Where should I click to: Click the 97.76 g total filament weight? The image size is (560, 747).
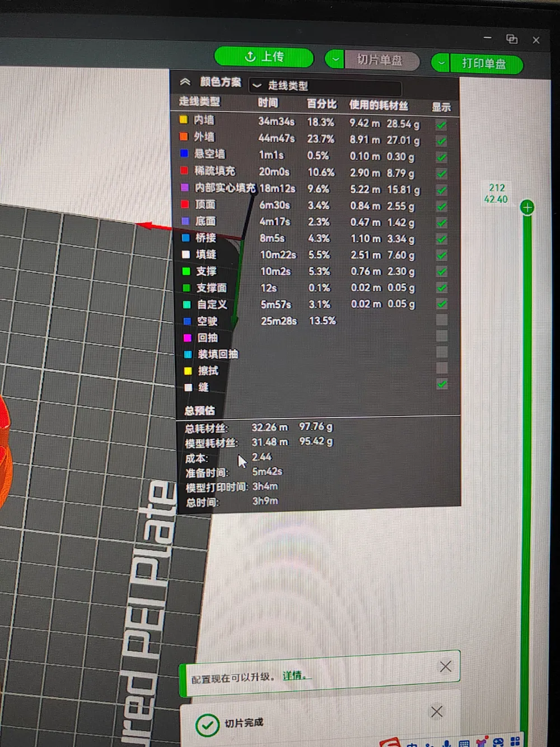click(316, 426)
